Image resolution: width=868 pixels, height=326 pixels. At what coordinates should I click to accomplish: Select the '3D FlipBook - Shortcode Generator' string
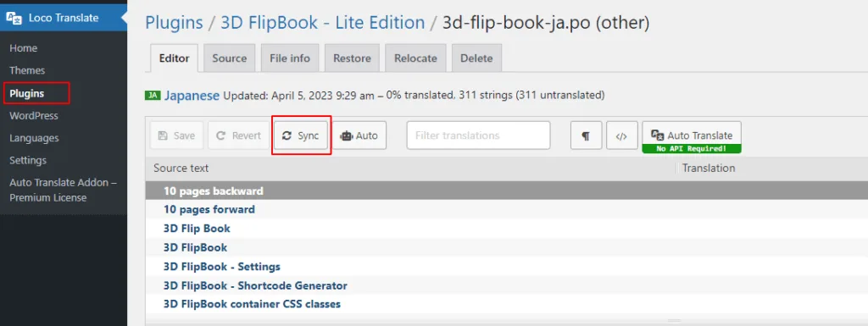(x=507, y=285)
